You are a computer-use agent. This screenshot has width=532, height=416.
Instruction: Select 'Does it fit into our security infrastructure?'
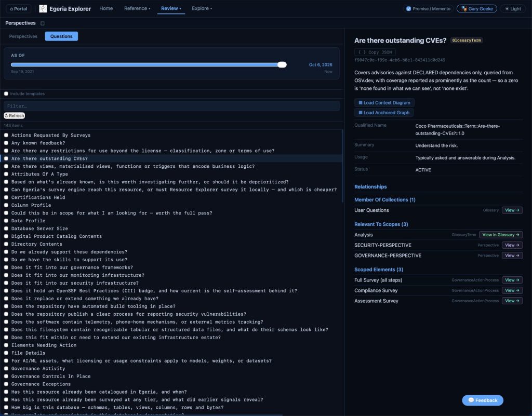pos(171,283)
